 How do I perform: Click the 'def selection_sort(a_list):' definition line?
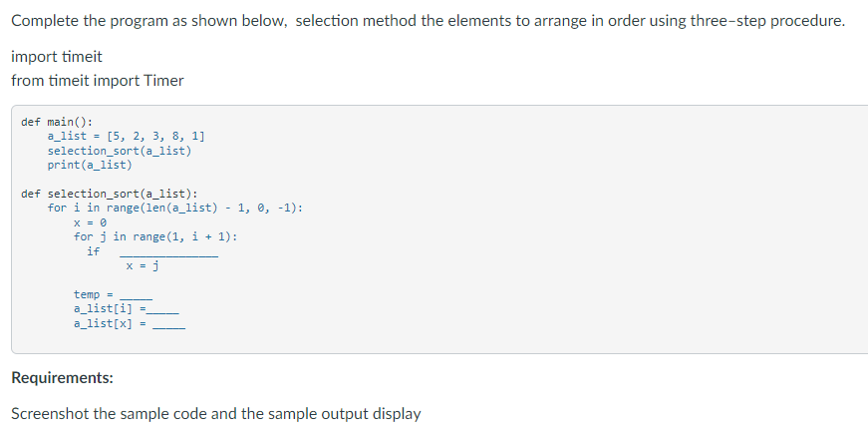tap(109, 194)
